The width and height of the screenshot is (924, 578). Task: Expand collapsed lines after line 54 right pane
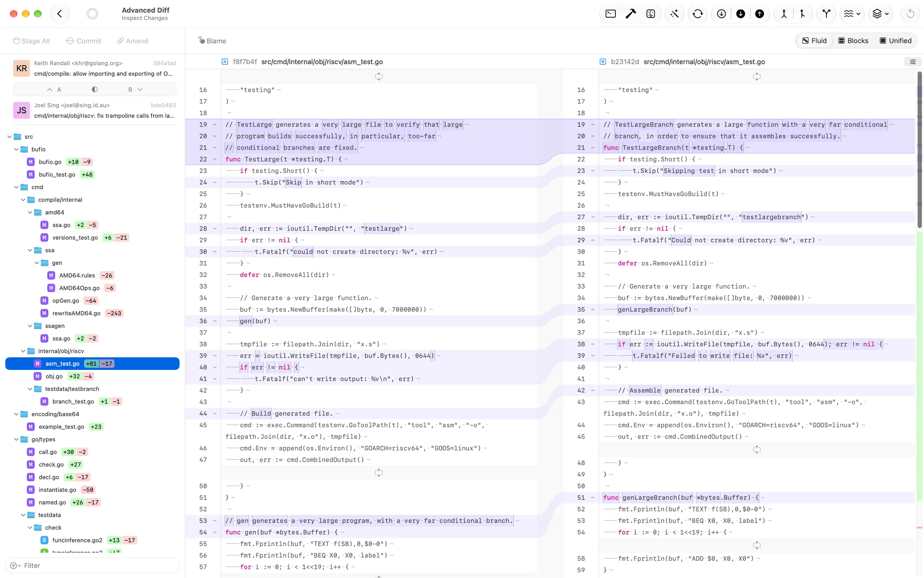(757, 545)
